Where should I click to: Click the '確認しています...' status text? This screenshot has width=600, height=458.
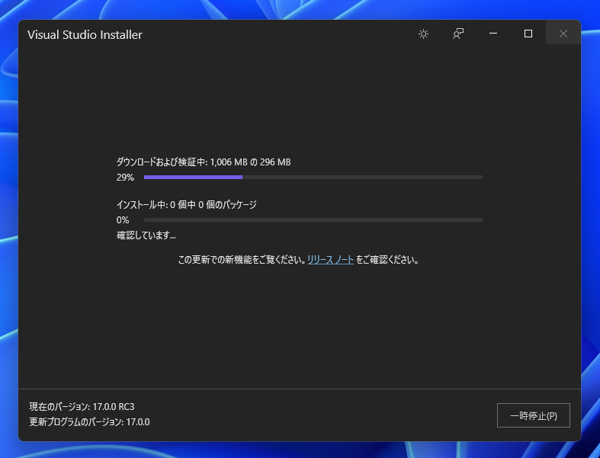[x=146, y=235]
